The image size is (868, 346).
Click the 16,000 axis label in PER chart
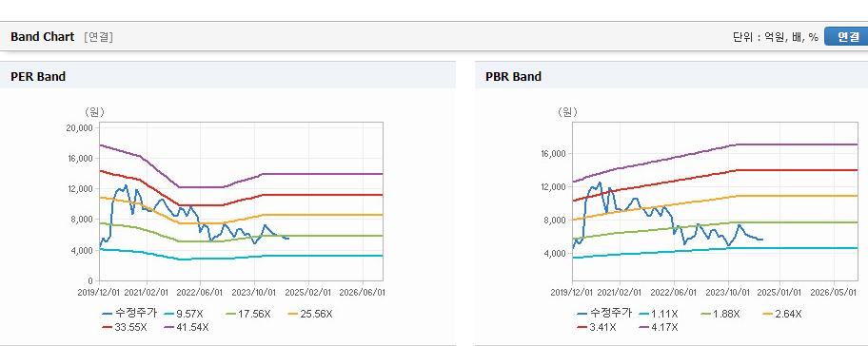point(80,158)
